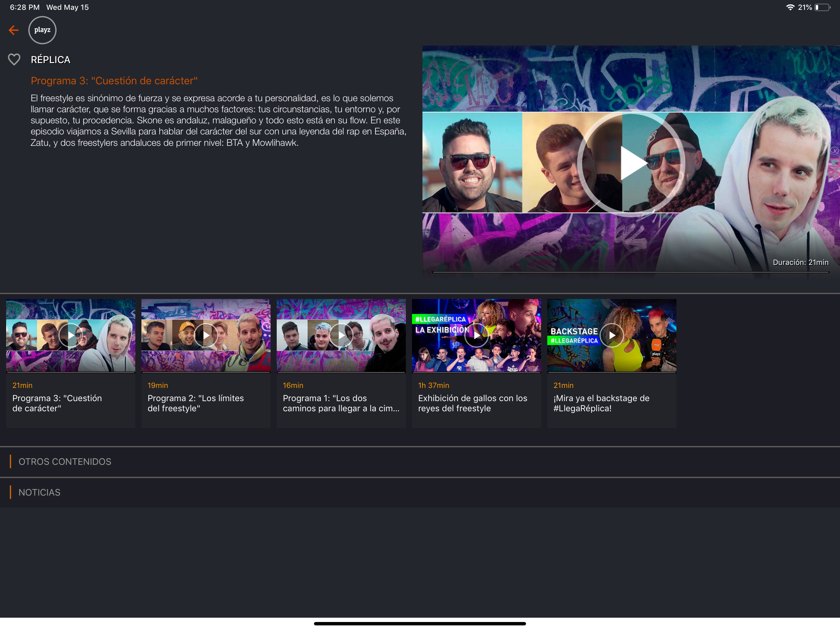Open '¡Mira ya el backstage' title

[601, 403]
